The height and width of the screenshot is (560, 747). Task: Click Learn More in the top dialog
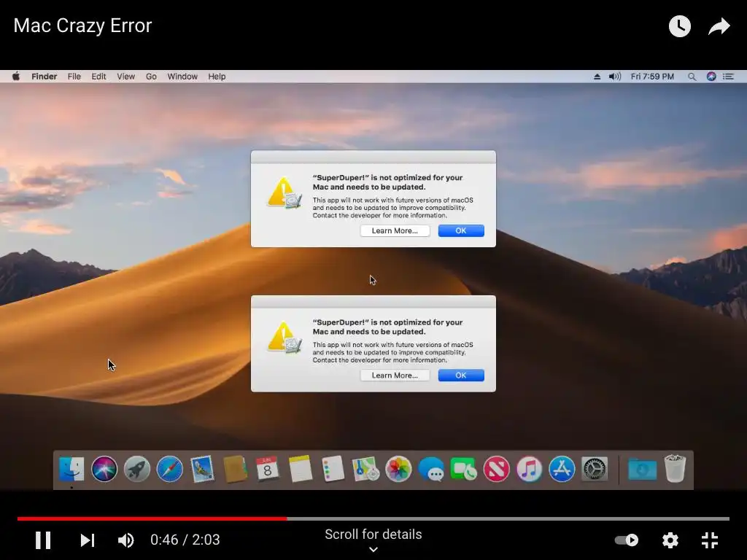pyautogui.click(x=395, y=230)
